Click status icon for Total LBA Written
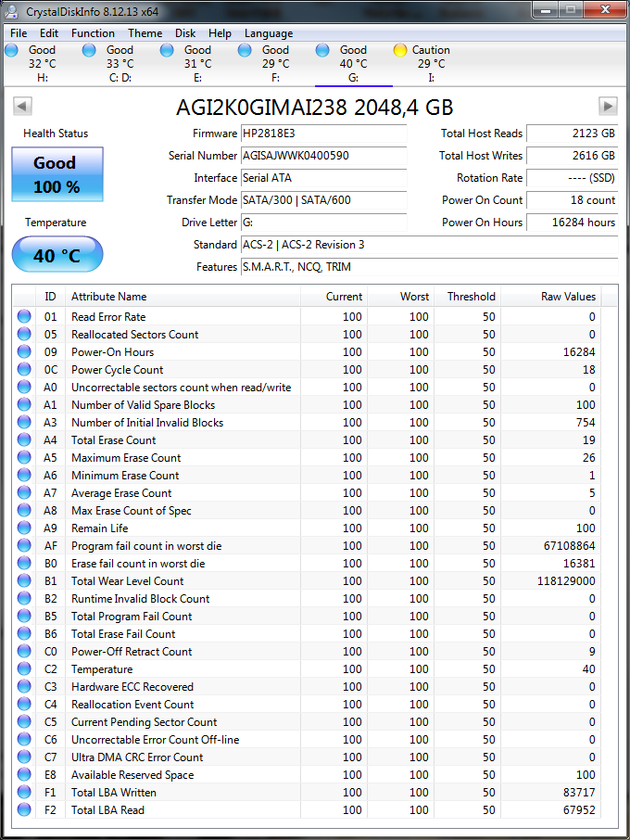 24,793
